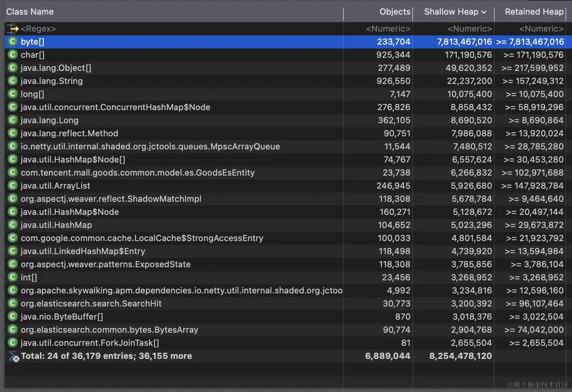Click the GoodsEsEntity class icon

coord(13,173)
